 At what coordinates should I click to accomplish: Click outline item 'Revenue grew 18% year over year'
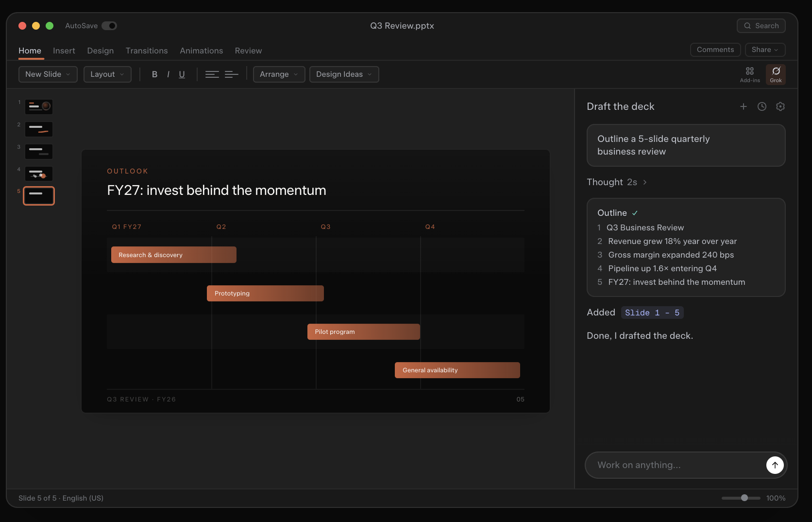tap(672, 241)
